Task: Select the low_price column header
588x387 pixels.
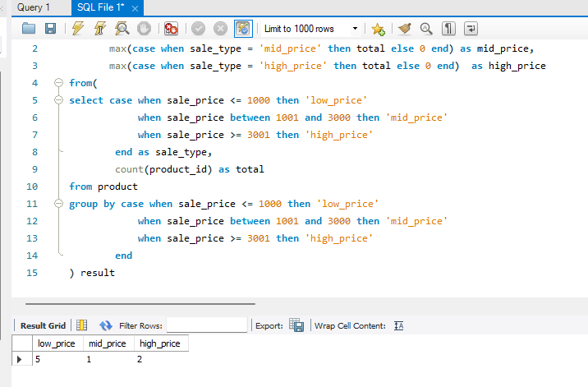Action: 57,343
